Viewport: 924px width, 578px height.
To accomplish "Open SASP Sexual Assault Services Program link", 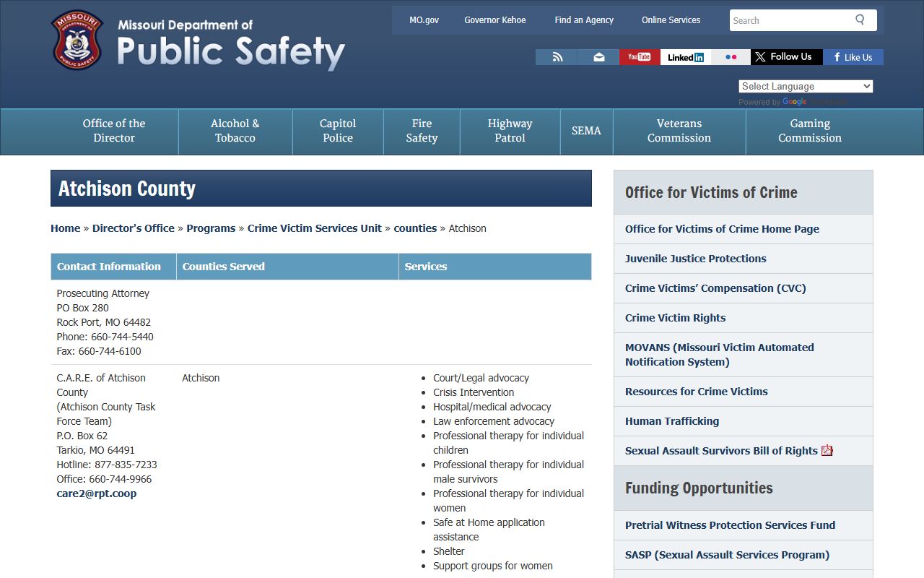I will pos(727,555).
